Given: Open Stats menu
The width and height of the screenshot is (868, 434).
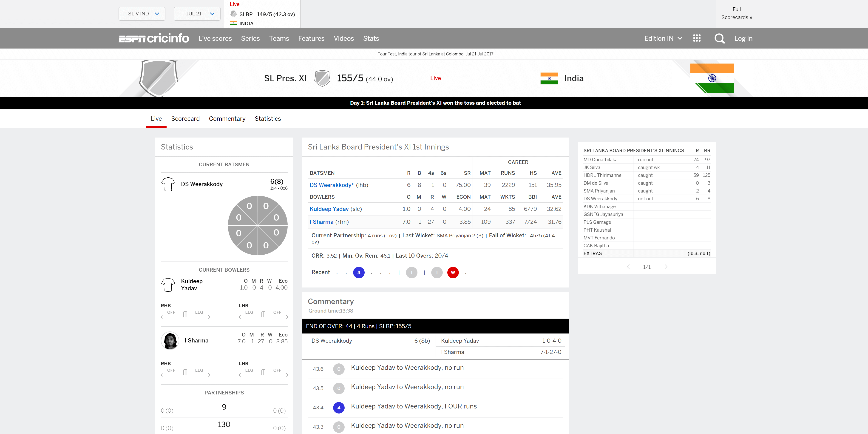Looking at the screenshot, I should tap(371, 38).
